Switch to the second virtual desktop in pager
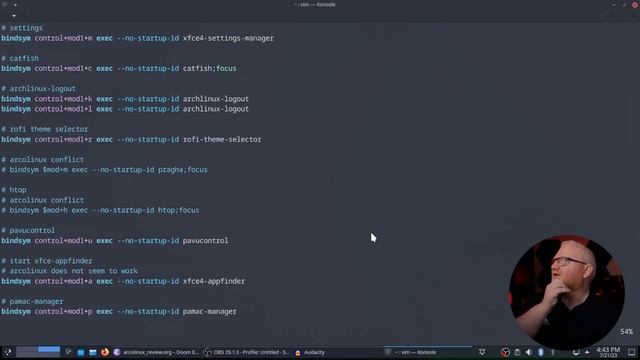This screenshot has width=640, height=360. 49,349
